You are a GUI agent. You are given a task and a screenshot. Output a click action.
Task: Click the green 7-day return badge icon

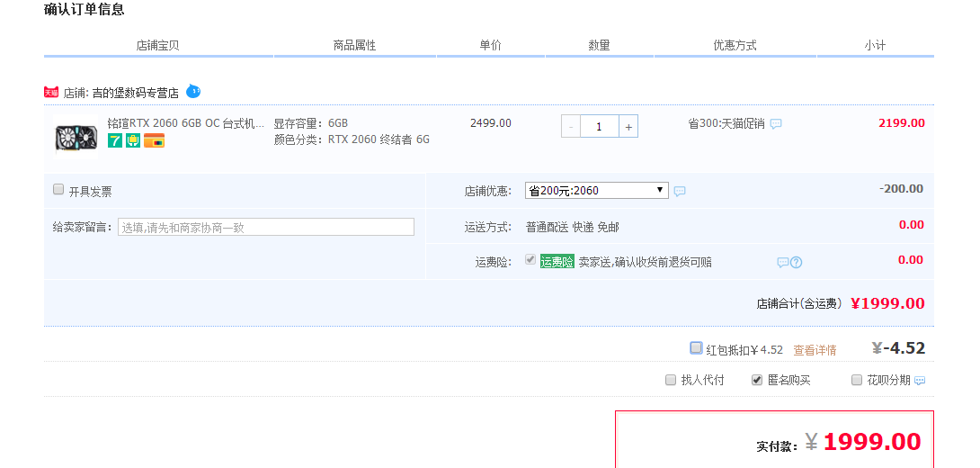coord(115,140)
